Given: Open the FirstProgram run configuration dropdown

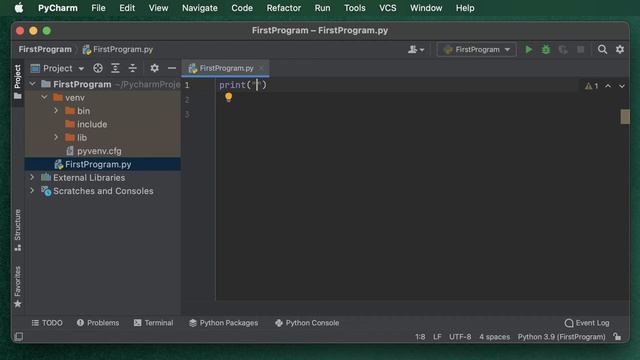Looking at the screenshot, I should coord(476,49).
